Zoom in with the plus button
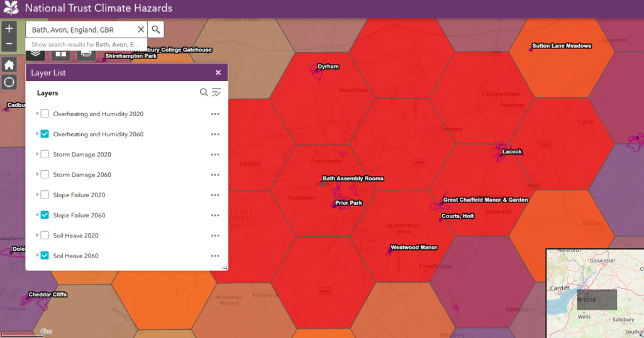The width and height of the screenshot is (644, 338). point(9,29)
